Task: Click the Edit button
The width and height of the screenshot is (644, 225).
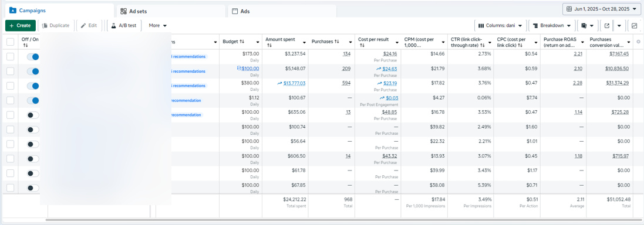Action: click(x=89, y=25)
